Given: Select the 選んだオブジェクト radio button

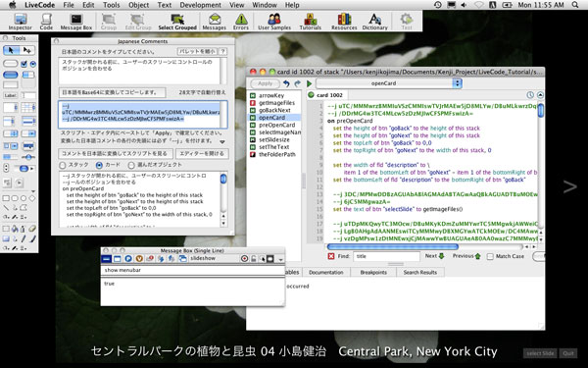Looking at the screenshot, I should [131, 165].
